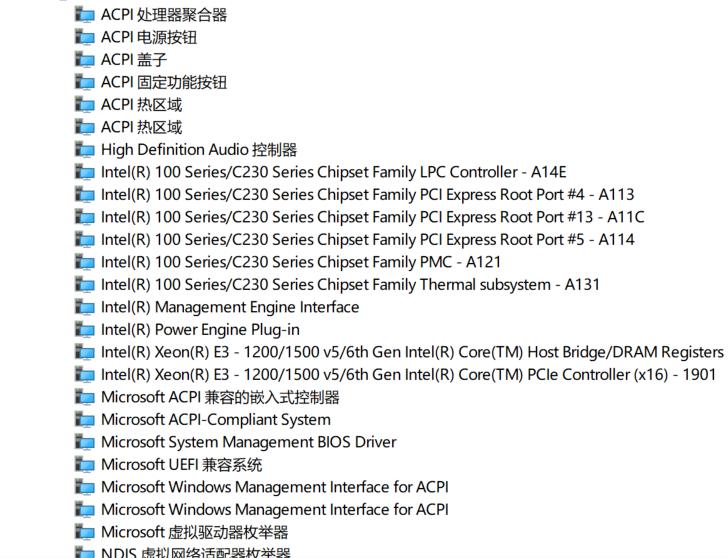Screen dimensions: 728x558
Task: Click icon beside Intel(R) Power Engine Plug-in
Action: 84,330
